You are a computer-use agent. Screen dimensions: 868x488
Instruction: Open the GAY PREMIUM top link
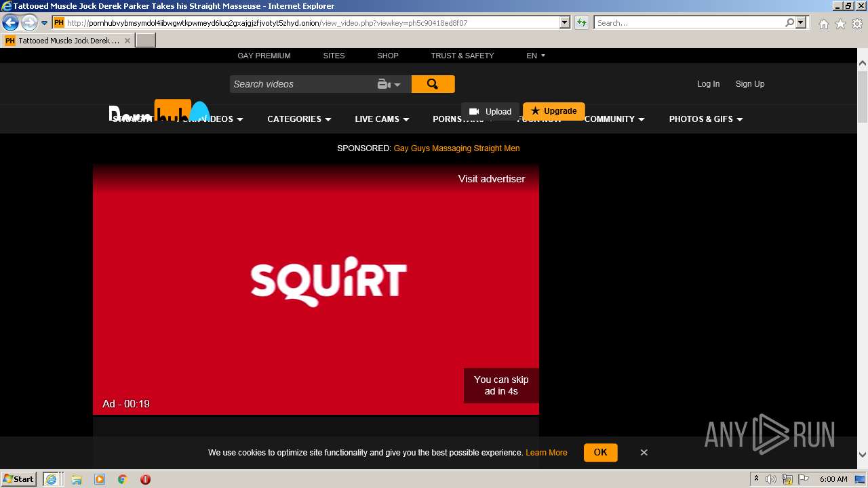[x=264, y=56]
